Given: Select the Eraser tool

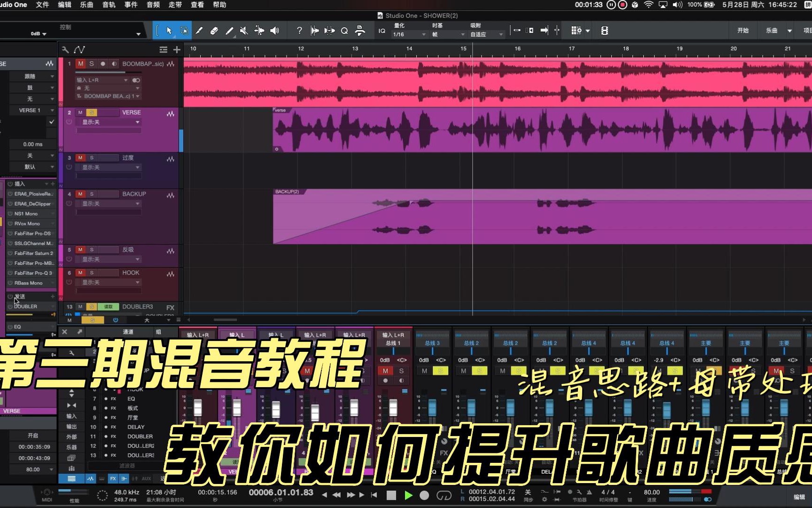Looking at the screenshot, I should (214, 31).
